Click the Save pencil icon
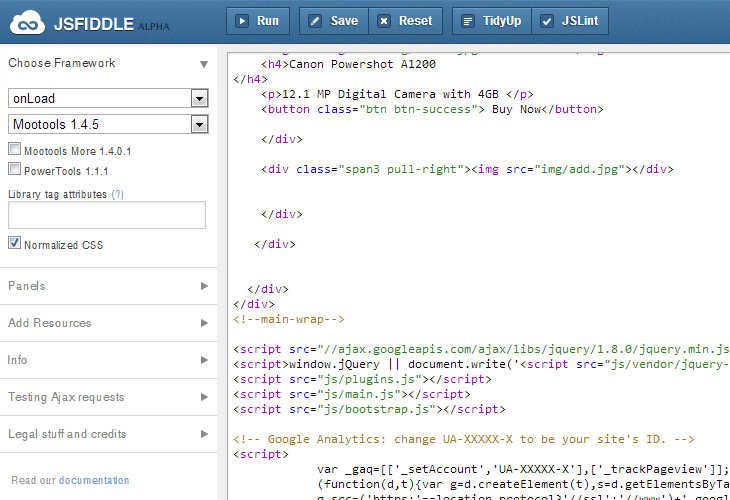The image size is (730, 500). [315, 21]
